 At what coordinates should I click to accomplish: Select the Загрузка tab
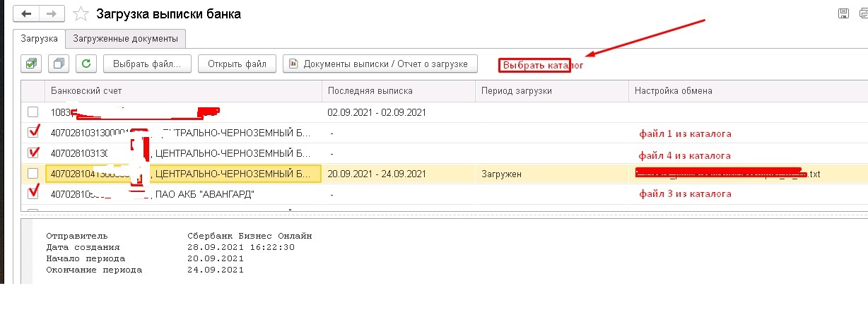coord(40,38)
